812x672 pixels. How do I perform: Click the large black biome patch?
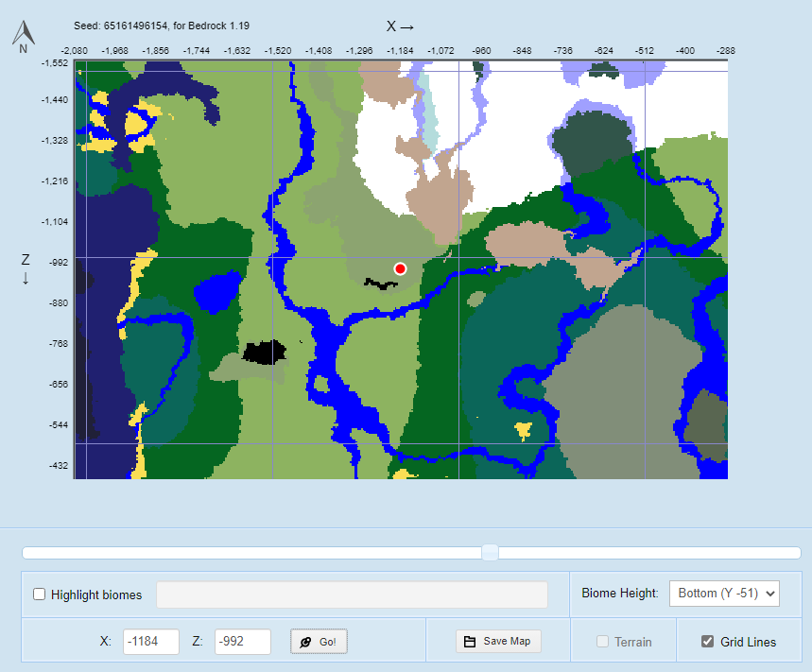[x=264, y=353]
